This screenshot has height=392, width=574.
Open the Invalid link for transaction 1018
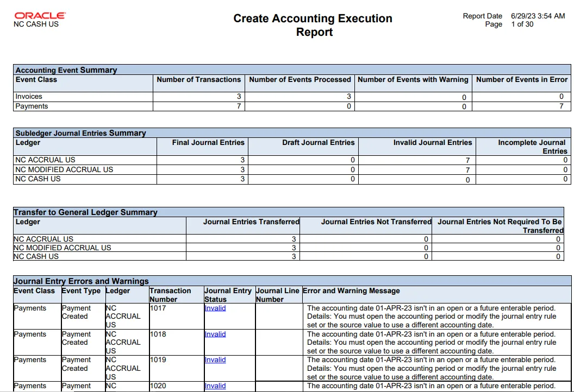coord(215,334)
